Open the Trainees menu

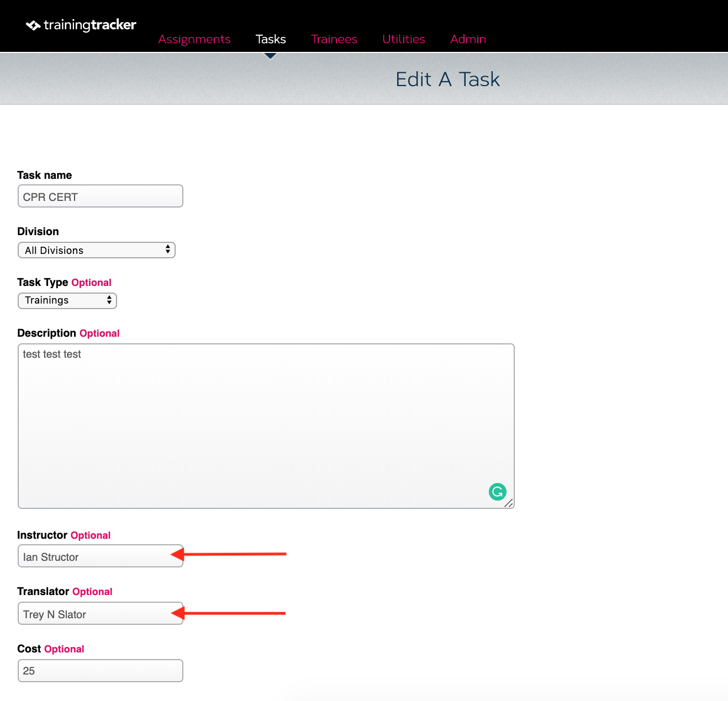(334, 39)
